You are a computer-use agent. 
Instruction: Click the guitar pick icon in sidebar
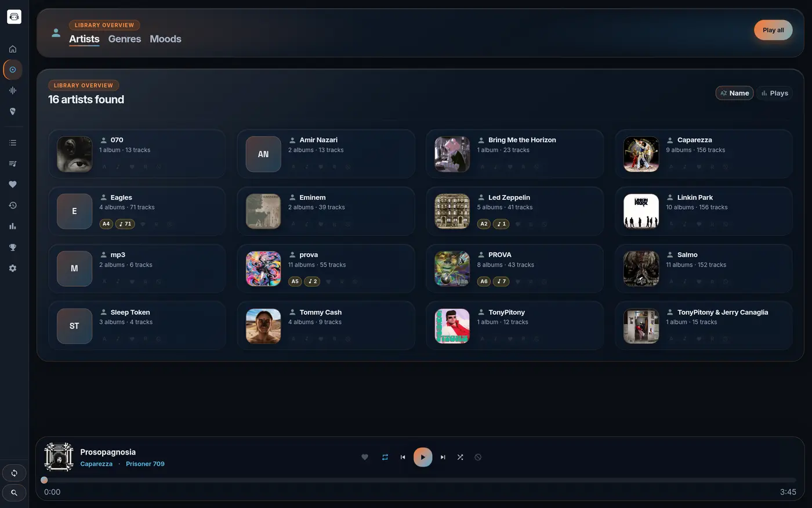tap(13, 111)
